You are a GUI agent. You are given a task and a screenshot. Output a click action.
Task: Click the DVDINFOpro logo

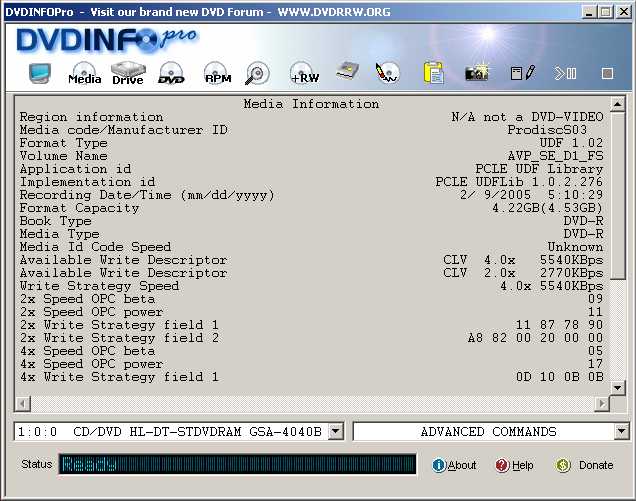coord(107,40)
